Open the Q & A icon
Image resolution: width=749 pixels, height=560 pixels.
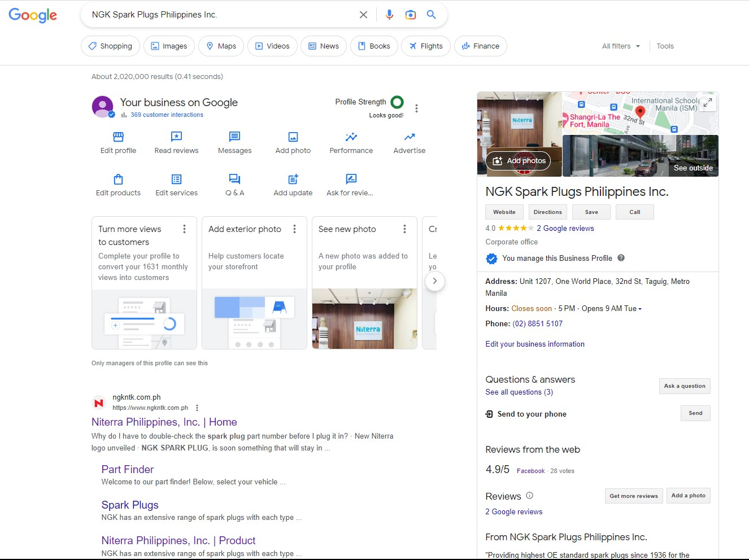[x=234, y=179]
